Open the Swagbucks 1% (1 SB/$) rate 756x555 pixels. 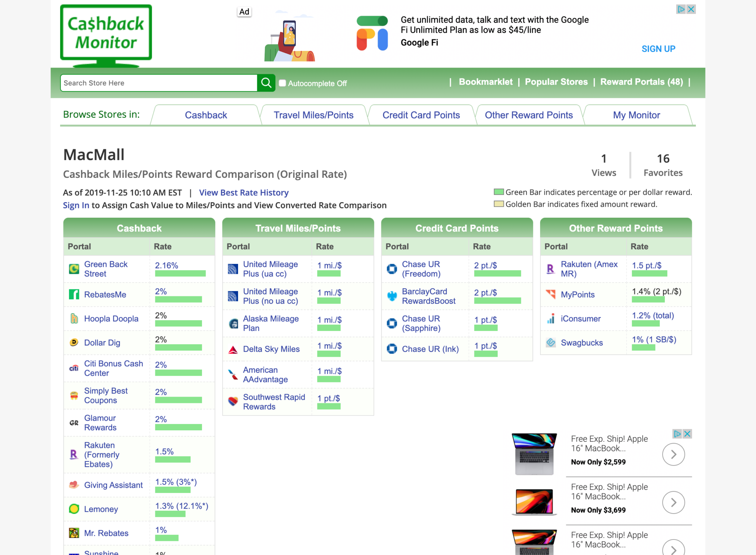(654, 339)
